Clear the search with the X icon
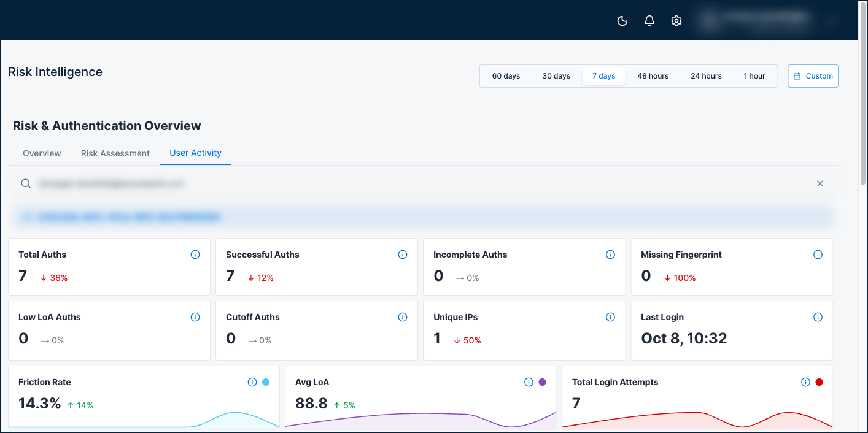This screenshot has height=433, width=868. tap(820, 183)
